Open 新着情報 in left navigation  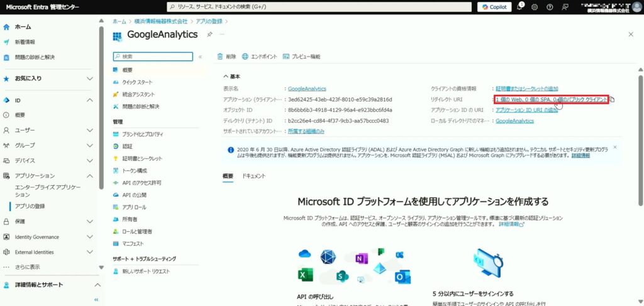25,42
